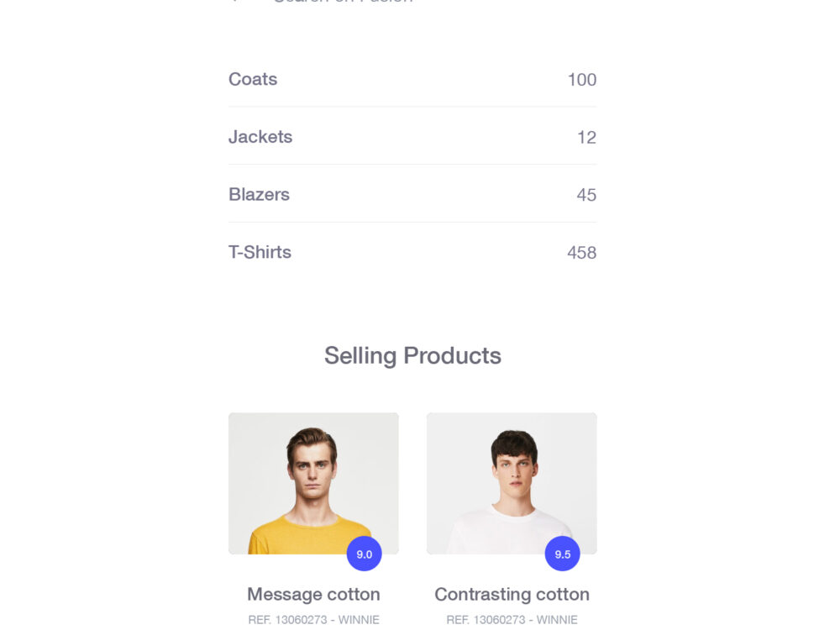Click the 9.0 rating badge
840x630 pixels.
click(365, 554)
